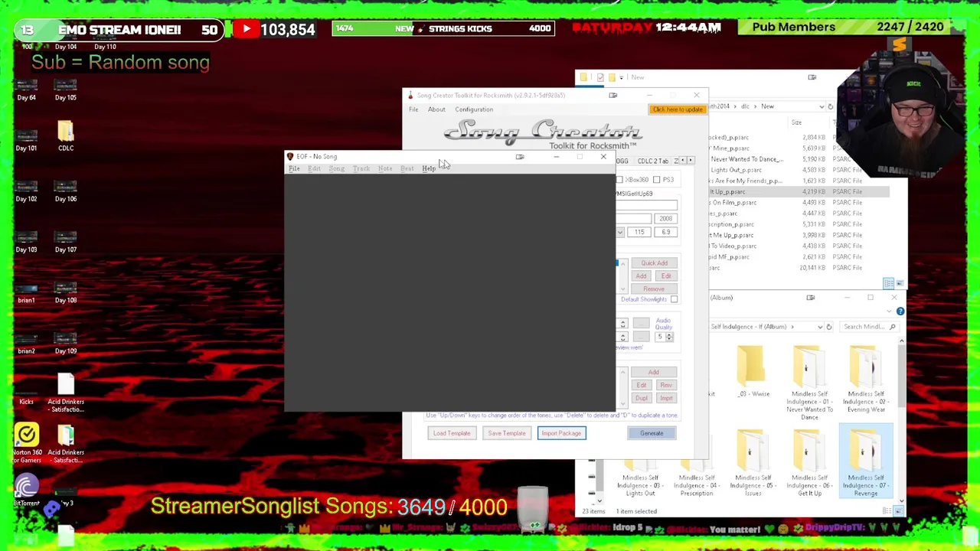Click the Save Template button
980x551 pixels.
click(507, 433)
